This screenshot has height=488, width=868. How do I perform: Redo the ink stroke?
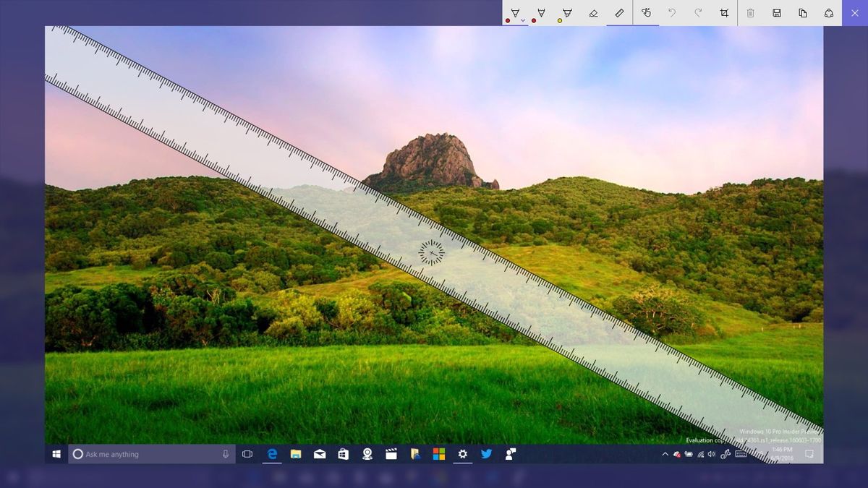697,12
